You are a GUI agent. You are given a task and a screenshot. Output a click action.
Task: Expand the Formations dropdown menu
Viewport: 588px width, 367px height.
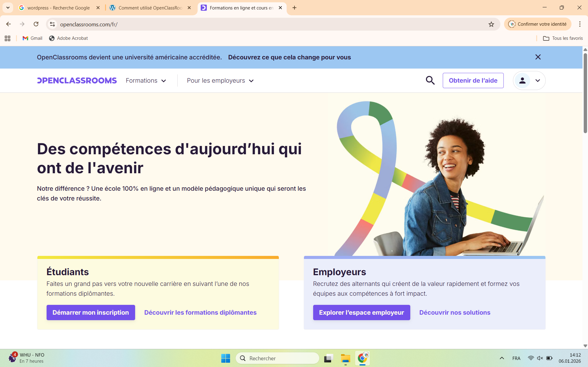coord(146,81)
